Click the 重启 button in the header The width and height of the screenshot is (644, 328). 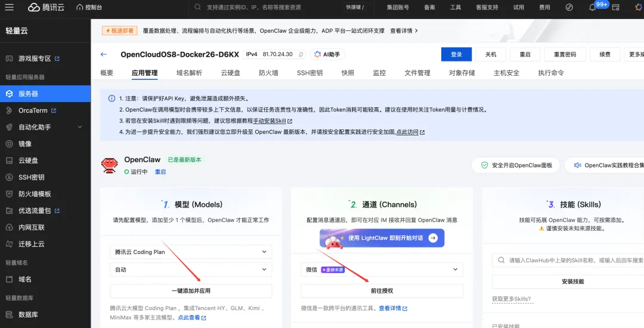coord(525,54)
